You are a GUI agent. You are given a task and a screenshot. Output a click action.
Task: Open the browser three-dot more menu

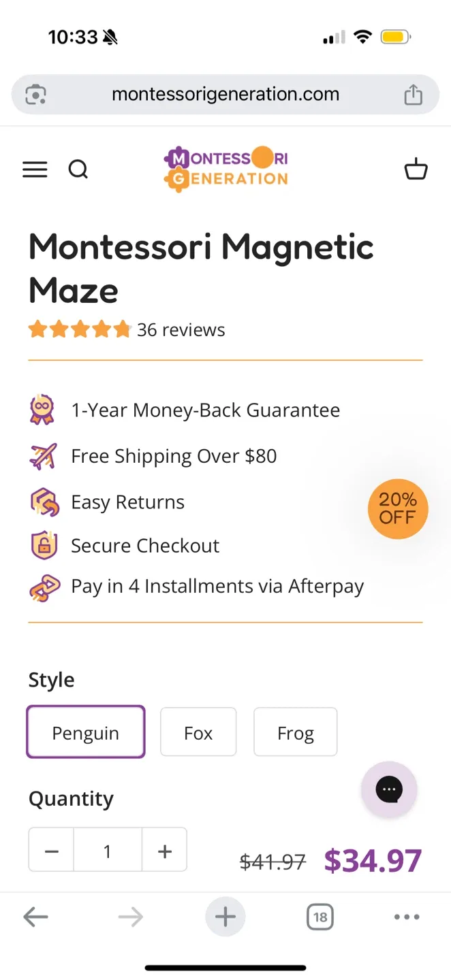407,917
